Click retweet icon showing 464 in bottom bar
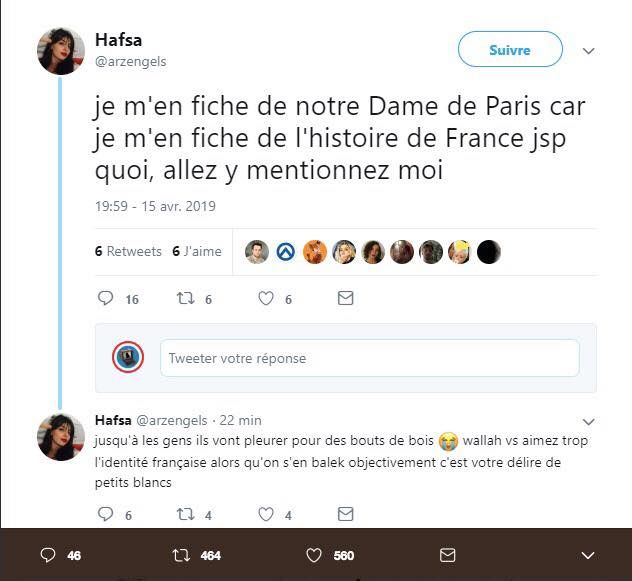The height and width of the screenshot is (581, 632). 181,555
